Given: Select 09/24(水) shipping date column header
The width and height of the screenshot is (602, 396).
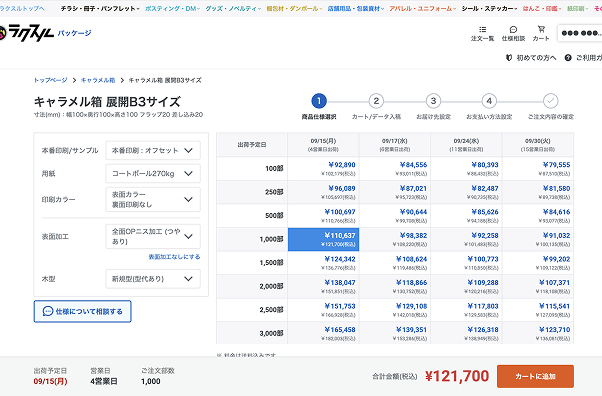Looking at the screenshot, I should [466, 145].
